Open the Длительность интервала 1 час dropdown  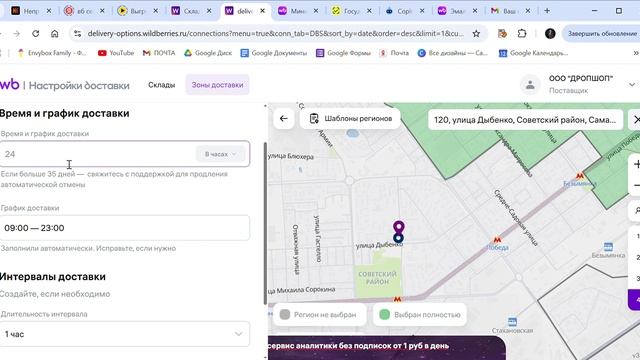(x=124, y=334)
